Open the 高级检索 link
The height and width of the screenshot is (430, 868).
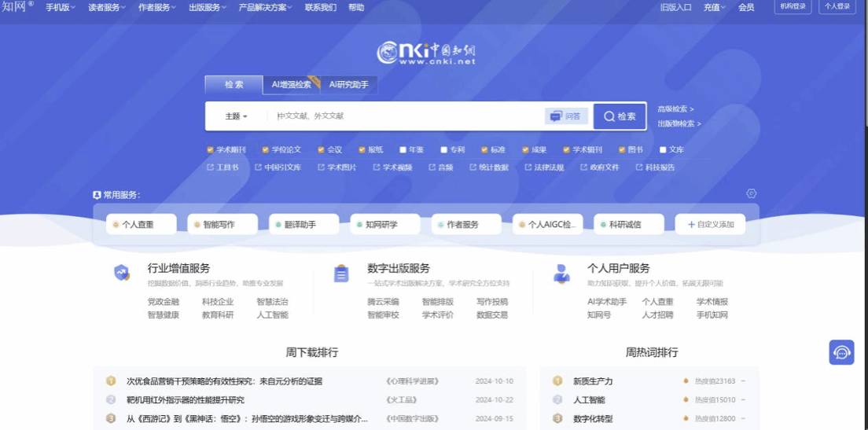pos(675,109)
